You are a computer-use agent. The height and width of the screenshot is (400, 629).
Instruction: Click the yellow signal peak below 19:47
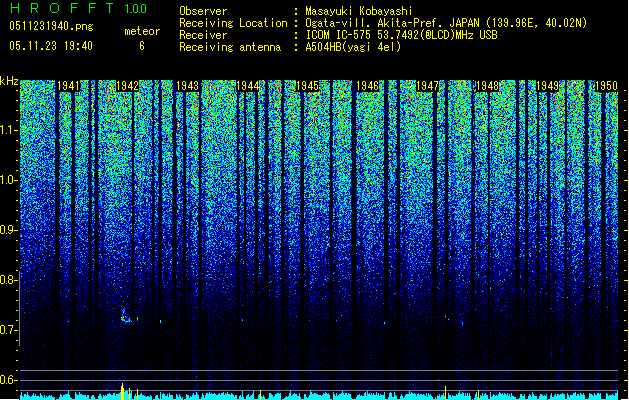click(446, 392)
